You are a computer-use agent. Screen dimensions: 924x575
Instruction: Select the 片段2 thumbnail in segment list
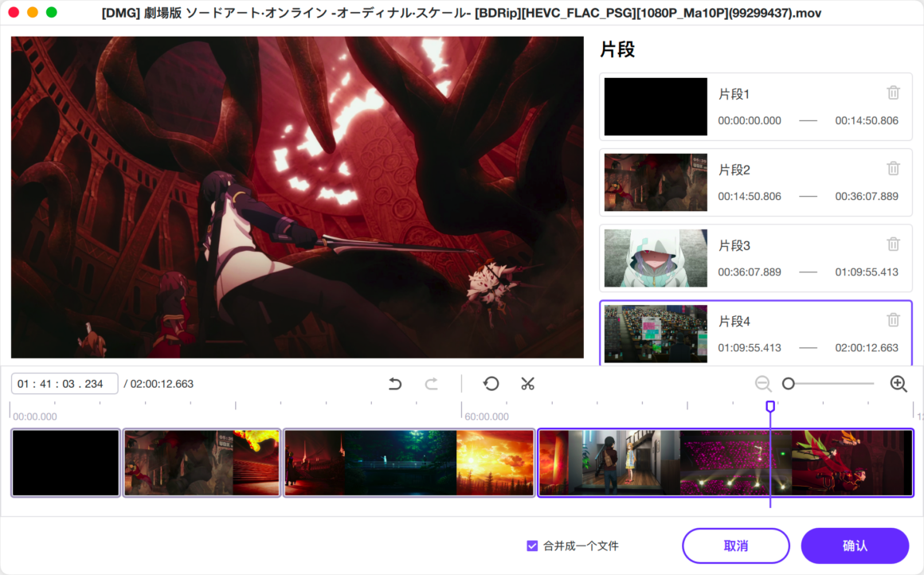pyautogui.click(x=656, y=182)
